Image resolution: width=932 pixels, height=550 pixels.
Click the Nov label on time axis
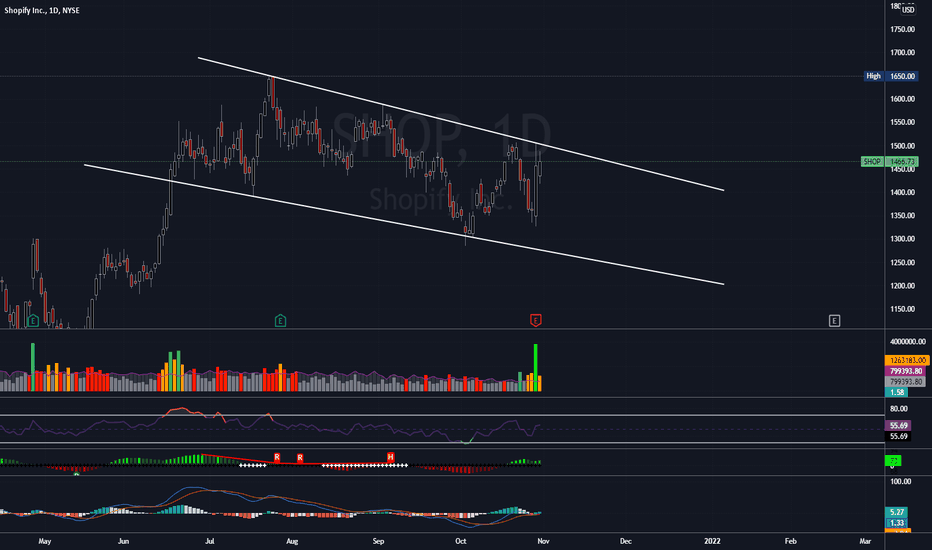click(x=543, y=542)
